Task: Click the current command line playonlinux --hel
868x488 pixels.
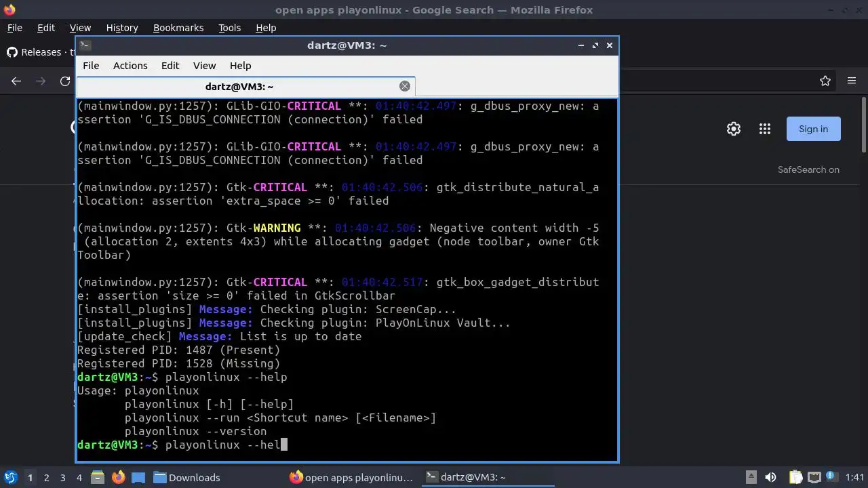Action: click(182, 445)
